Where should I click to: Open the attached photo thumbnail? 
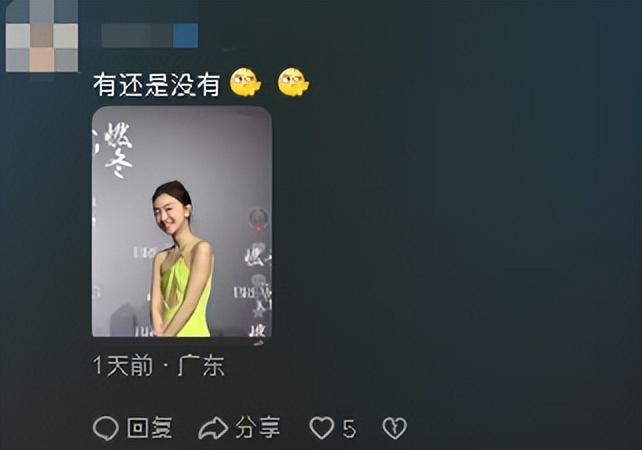pos(182,222)
